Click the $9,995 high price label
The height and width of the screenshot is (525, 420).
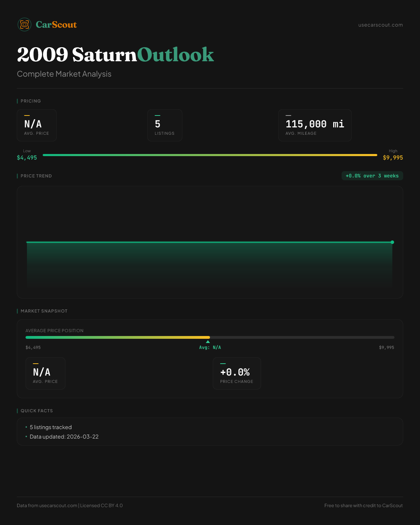click(393, 157)
